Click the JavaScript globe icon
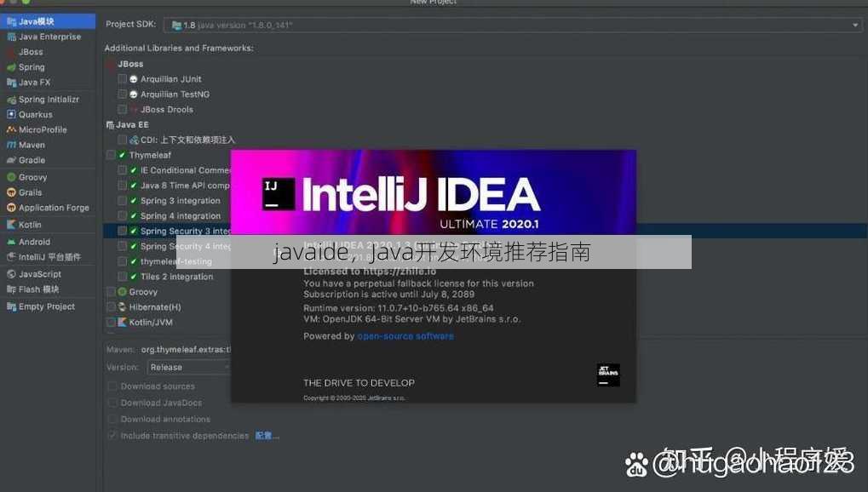 pos(11,274)
